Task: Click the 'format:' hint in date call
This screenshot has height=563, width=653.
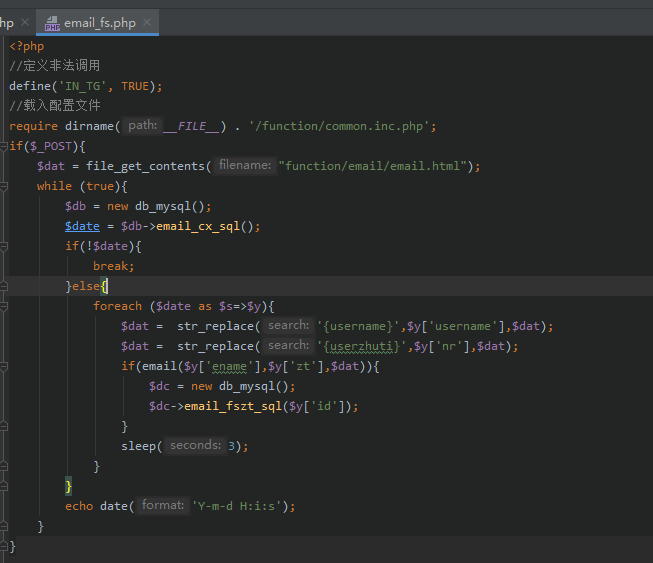Action: (162, 506)
